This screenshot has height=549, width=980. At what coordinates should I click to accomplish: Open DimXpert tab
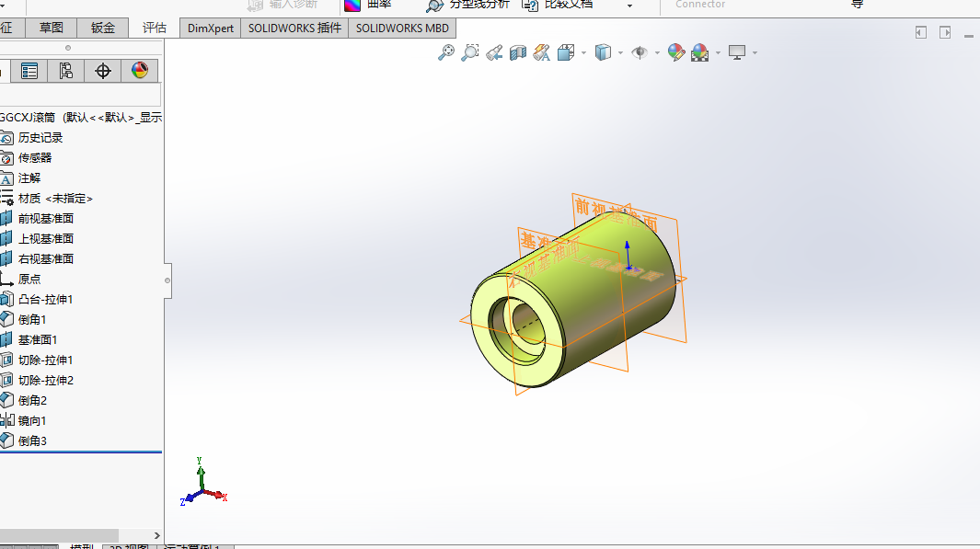coord(210,29)
